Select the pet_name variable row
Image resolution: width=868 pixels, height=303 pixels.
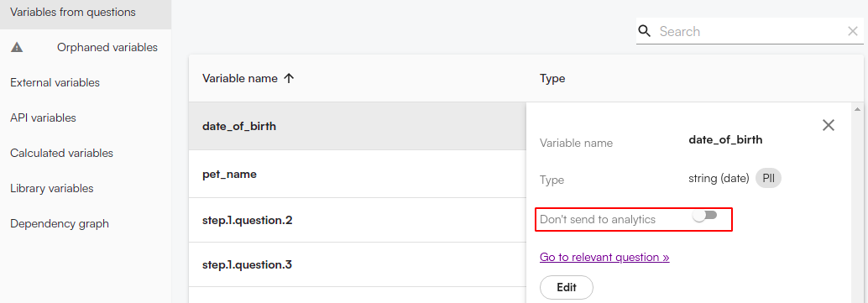(357, 174)
